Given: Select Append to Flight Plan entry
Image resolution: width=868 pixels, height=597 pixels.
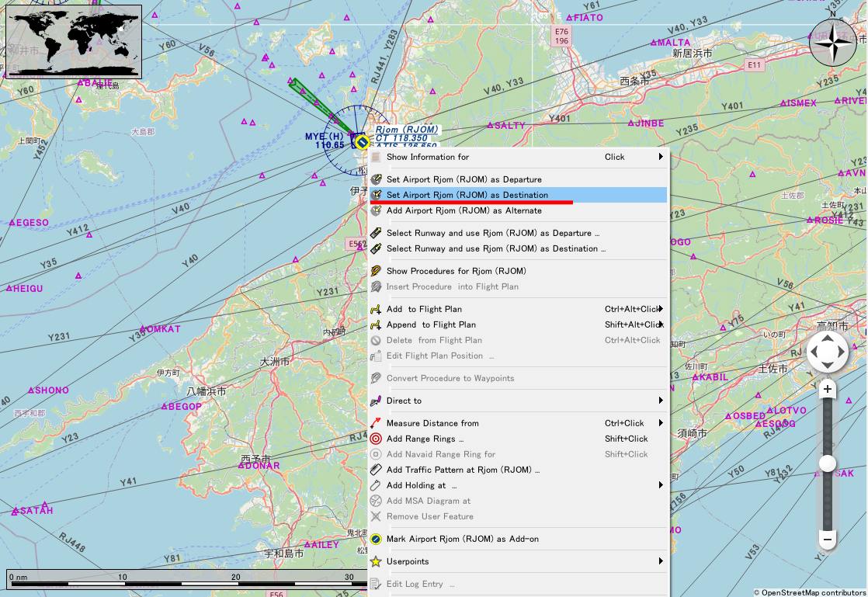Looking at the screenshot, I should pyautogui.click(x=431, y=325).
